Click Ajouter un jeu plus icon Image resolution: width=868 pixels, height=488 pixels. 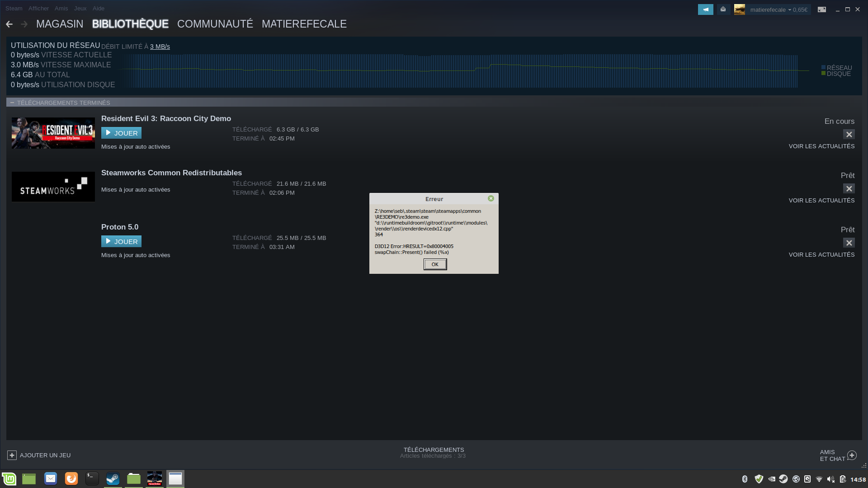click(11, 455)
